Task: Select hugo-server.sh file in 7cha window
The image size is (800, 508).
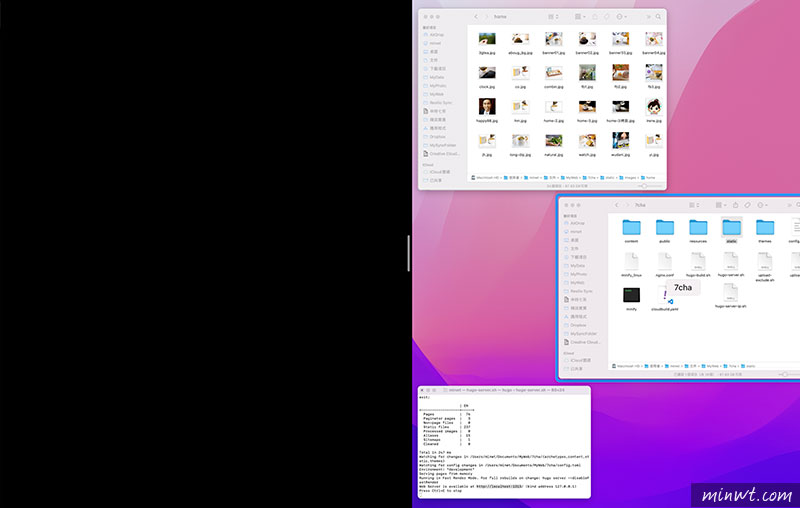Action: point(731,261)
